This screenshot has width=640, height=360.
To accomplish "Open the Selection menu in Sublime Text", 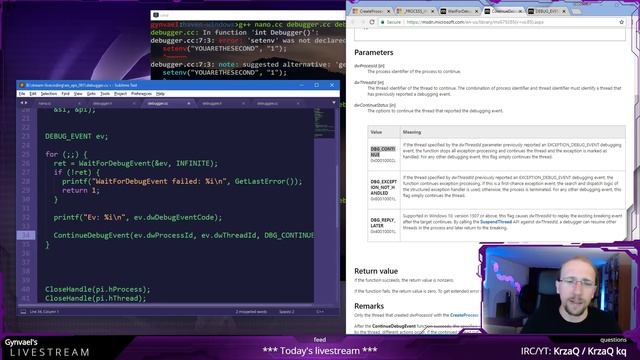I will tap(49, 94).
